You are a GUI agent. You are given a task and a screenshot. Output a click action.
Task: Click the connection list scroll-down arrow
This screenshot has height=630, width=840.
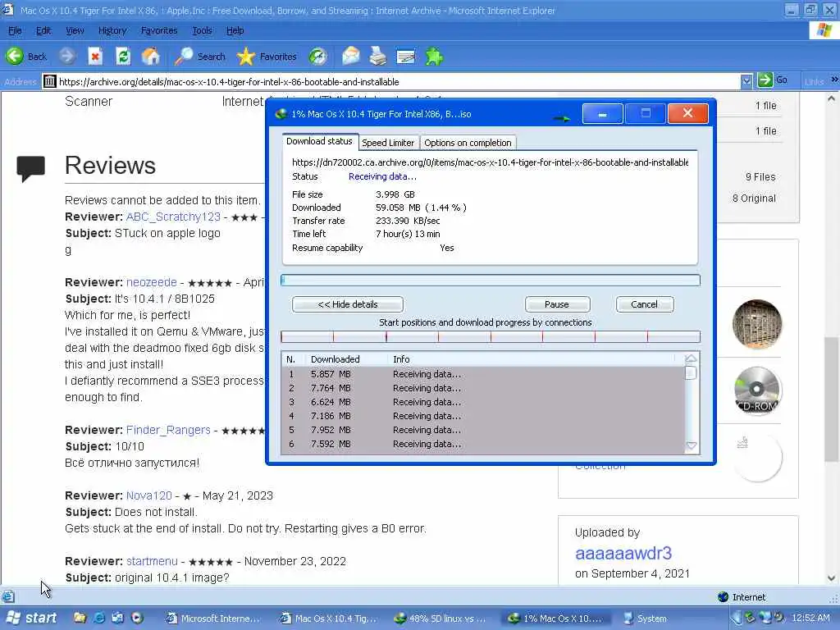click(x=691, y=445)
